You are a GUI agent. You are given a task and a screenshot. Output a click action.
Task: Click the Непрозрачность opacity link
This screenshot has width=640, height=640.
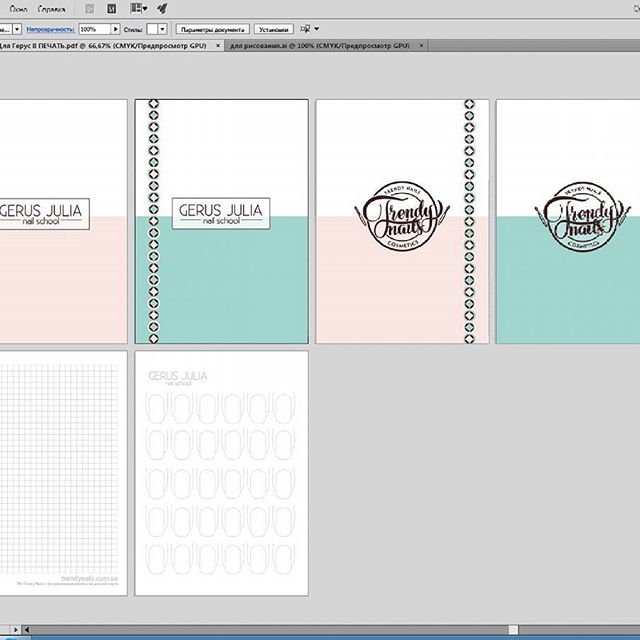click(50, 29)
